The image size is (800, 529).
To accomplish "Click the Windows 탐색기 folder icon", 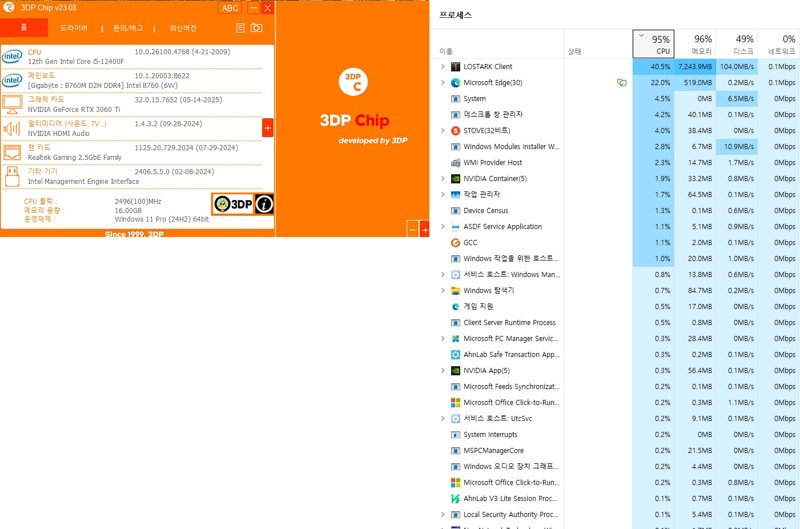I will [x=456, y=290].
